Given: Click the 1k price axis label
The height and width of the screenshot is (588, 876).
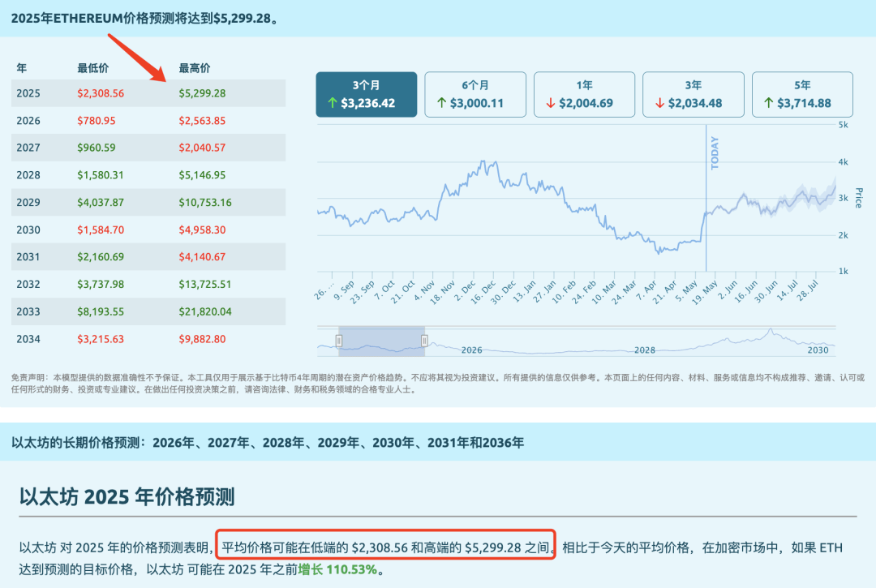Looking at the screenshot, I should pyautogui.click(x=843, y=272).
